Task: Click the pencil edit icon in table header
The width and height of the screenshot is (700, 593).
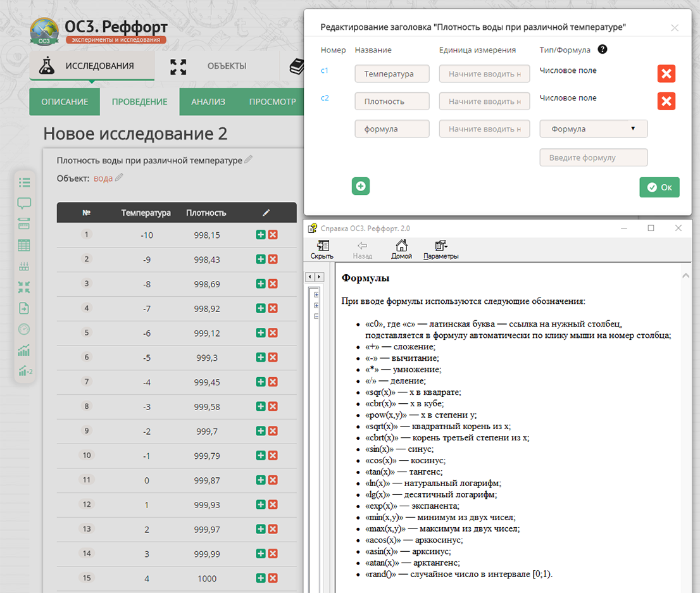Action: (x=266, y=213)
